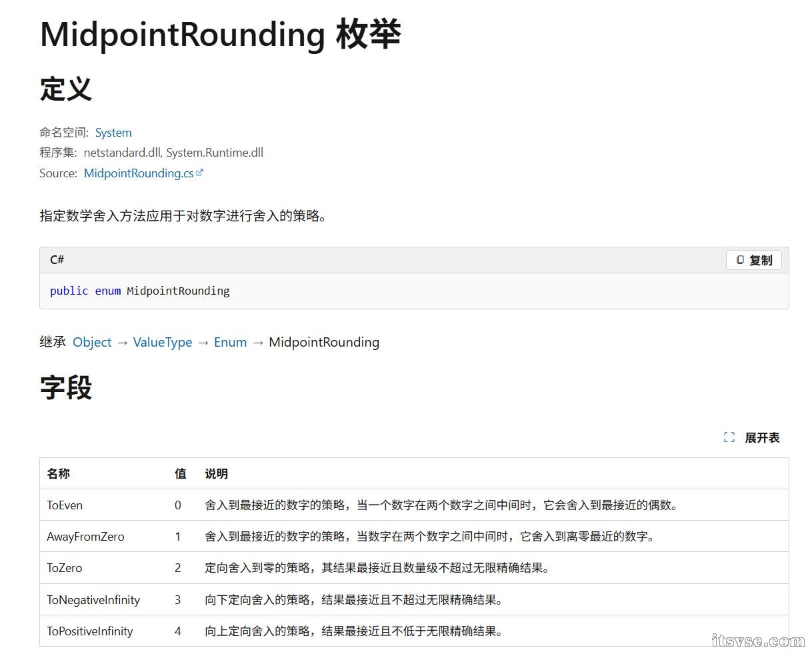Open the System namespace link
The height and width of the screenshot is (660, 812).
[x=113, y=133]
